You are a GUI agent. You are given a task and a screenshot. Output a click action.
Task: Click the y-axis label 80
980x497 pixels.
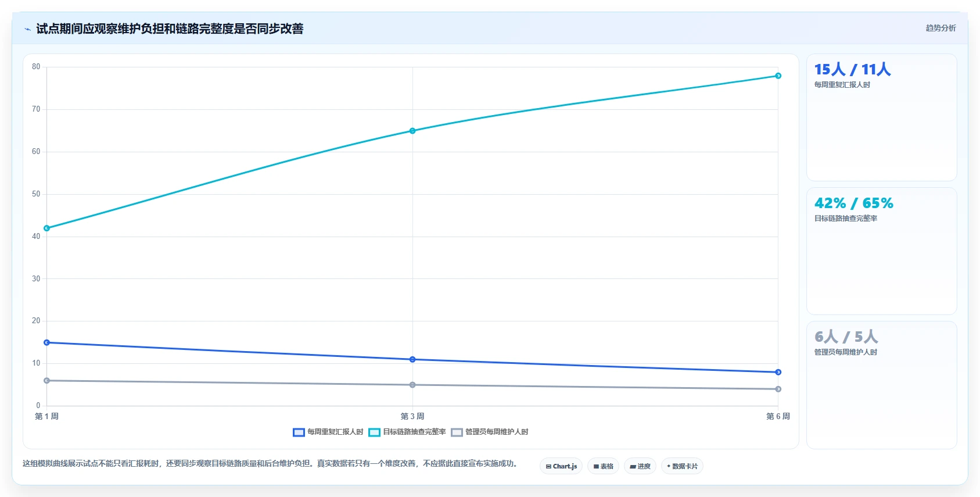pos(36,67)
